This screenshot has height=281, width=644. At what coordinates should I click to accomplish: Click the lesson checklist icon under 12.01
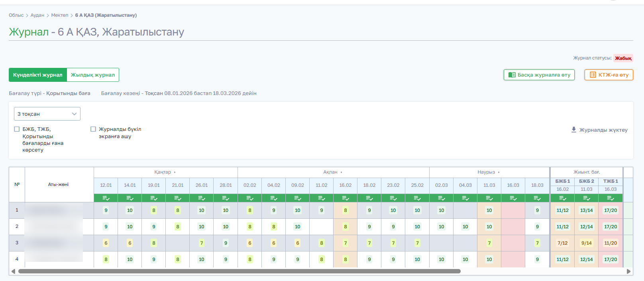[x=106, y=198]
